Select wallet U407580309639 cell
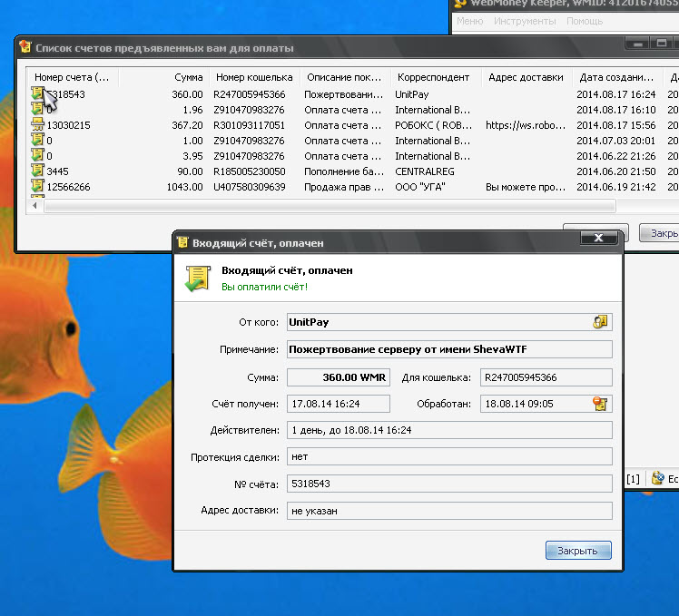The height and width of the screenshot is (616, 679). [x=250, y=187]
